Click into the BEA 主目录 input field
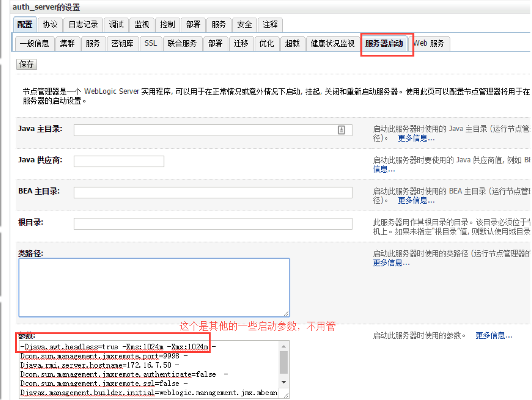Viewport: 532px width, 400px height. click(213, 192)
